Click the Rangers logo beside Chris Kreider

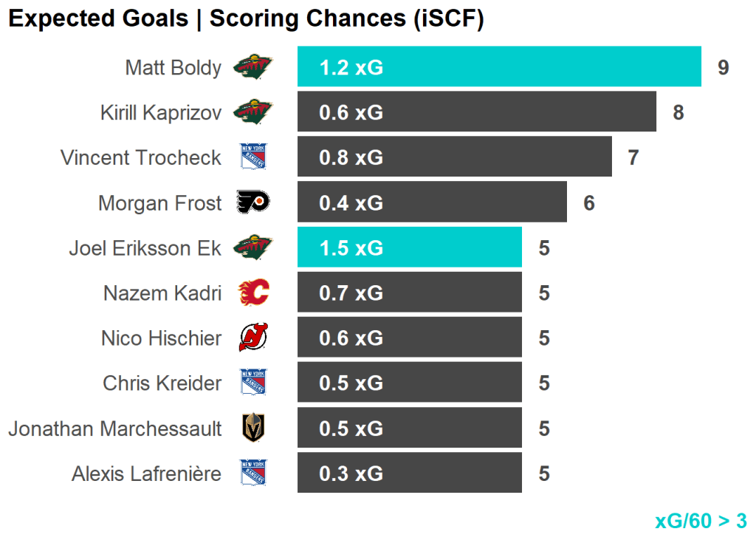click(x=252, y=383)
